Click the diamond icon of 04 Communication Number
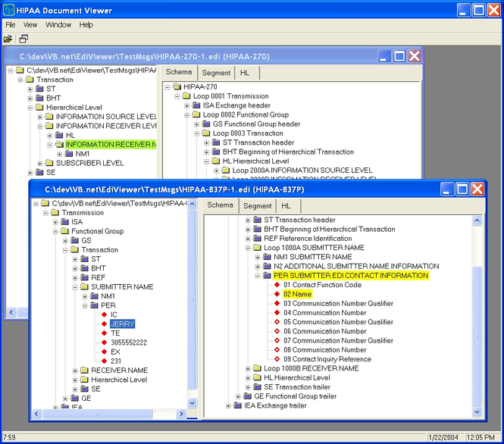Image resolution: width=504 pixels, height=444 pixels. point(277,312)
